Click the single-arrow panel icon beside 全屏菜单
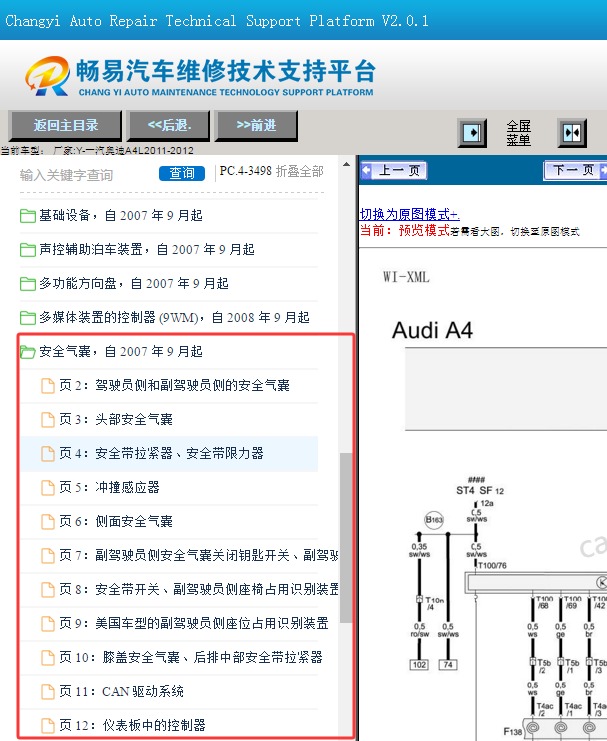607x741 pixels. 472,133
